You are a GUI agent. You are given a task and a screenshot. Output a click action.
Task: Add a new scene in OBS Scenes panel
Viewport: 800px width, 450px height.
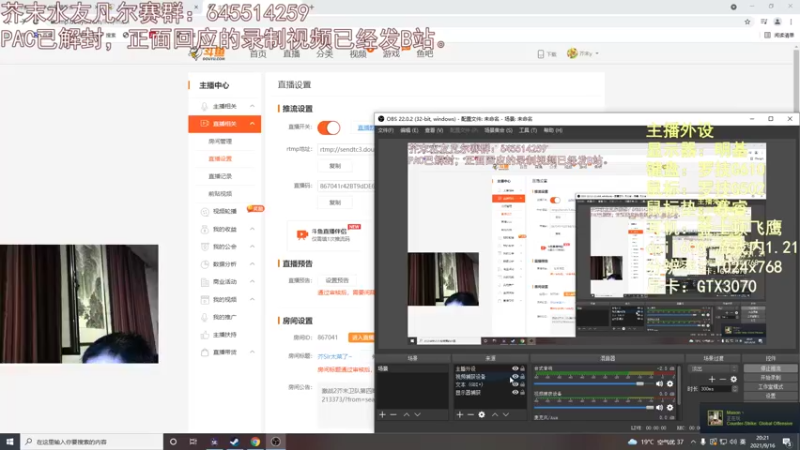pyautogui.click(x=382, y=415)
